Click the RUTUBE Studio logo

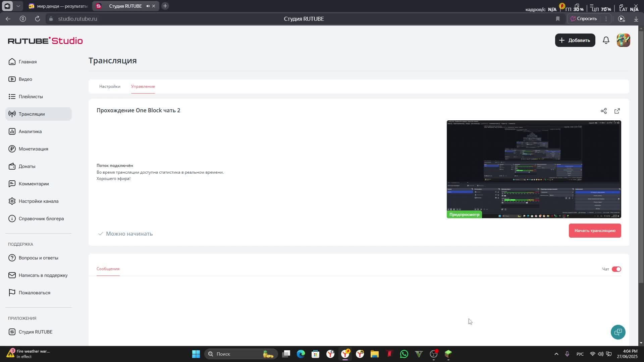tap(45, 41)
